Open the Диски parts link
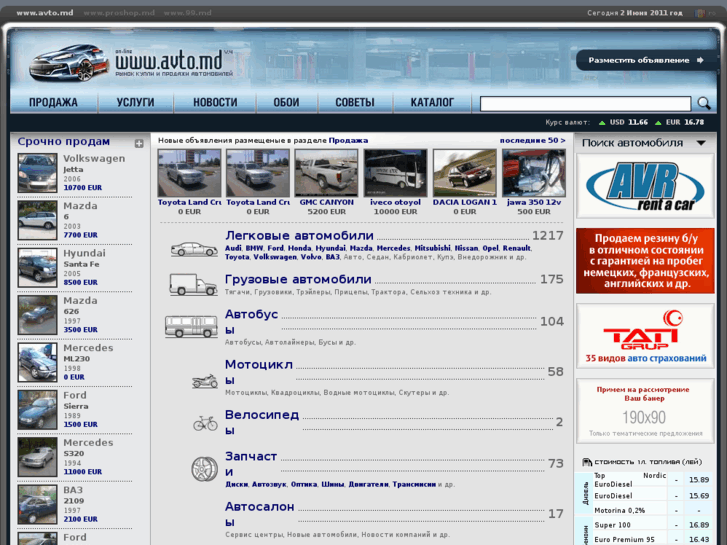This screenshot has width=727, height=545. pos(236,484)
